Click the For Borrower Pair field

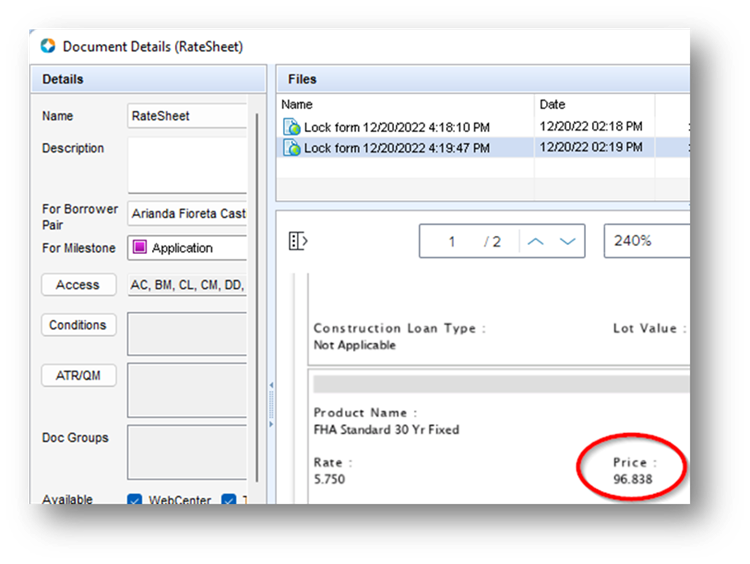coord(187,213)
